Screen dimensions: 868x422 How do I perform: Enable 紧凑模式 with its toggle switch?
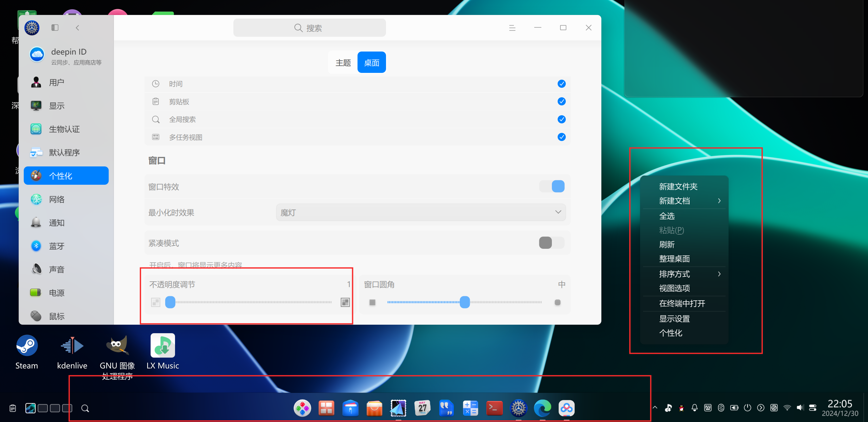(550, 243)
